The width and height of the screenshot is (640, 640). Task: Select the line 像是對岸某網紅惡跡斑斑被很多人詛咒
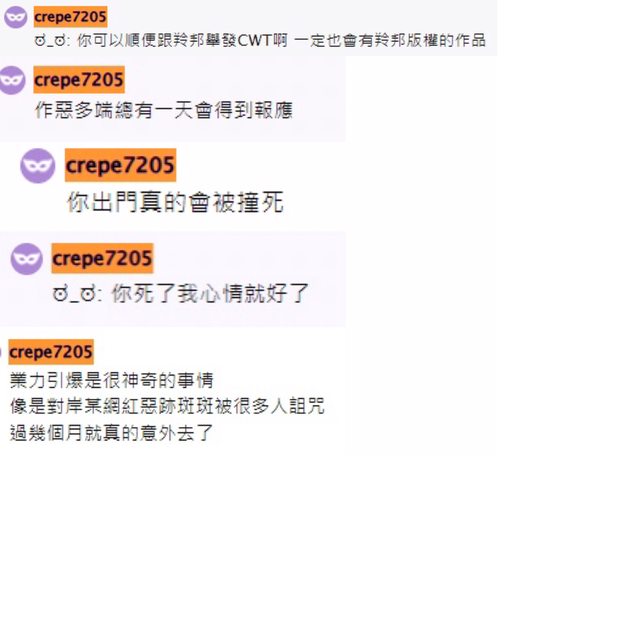167,407
